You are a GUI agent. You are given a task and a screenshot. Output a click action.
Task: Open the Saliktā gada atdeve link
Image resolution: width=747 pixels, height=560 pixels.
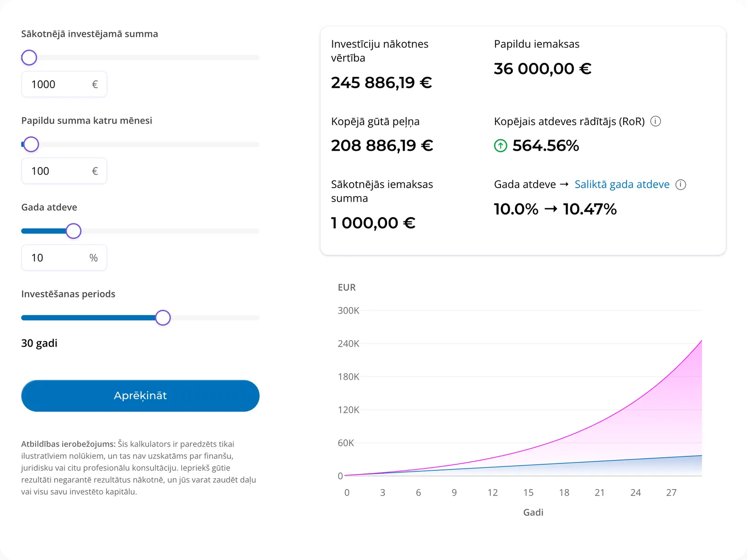click(622, 184)
